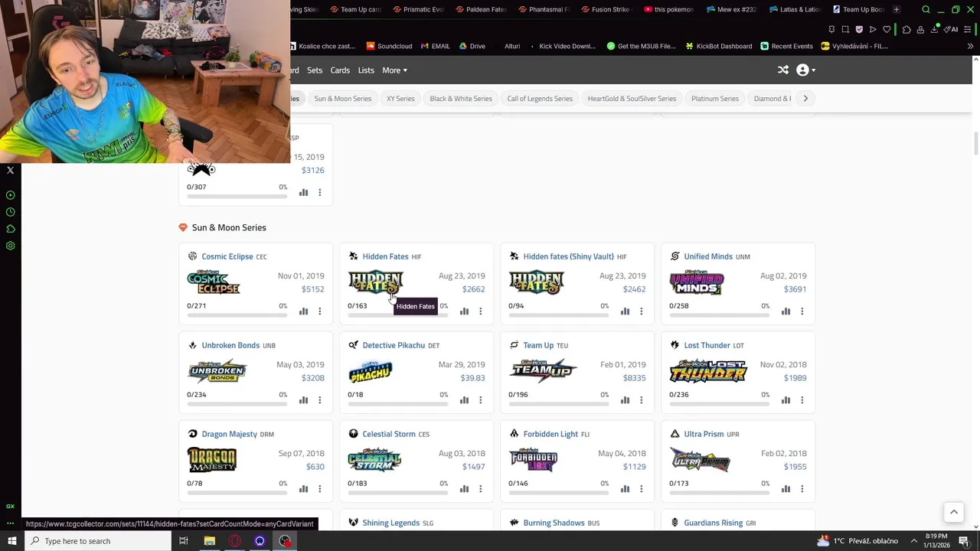Open stats chart for Team Up set

[x=625, y=400]
